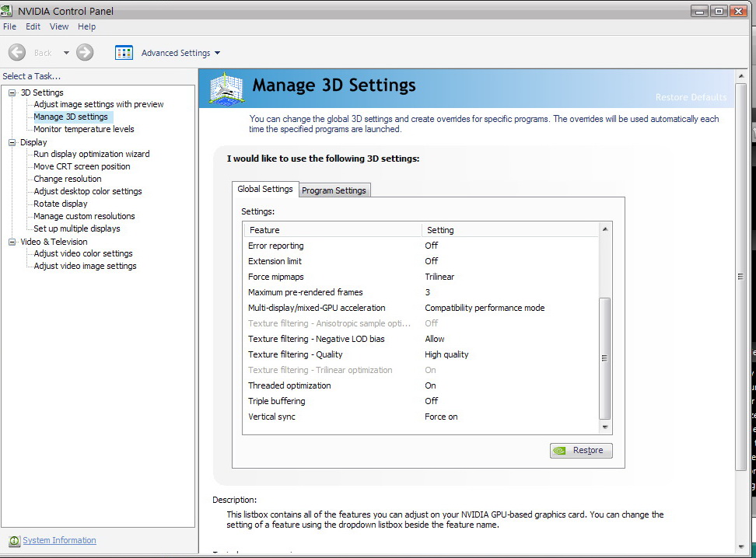Click the Restore Defaults link
Image resolution: width=756 pixels, height=558 pixels.
click(691, 97)
